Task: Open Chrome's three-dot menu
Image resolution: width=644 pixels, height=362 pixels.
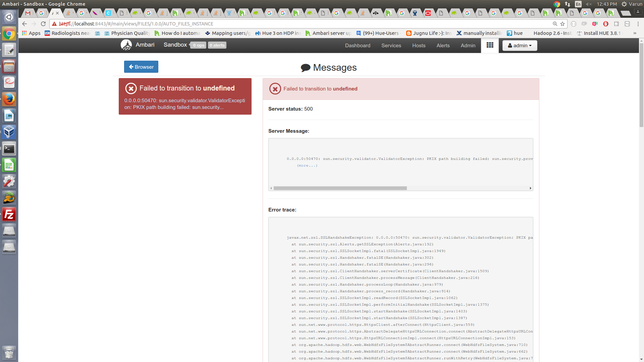Action: pos(638,24)
